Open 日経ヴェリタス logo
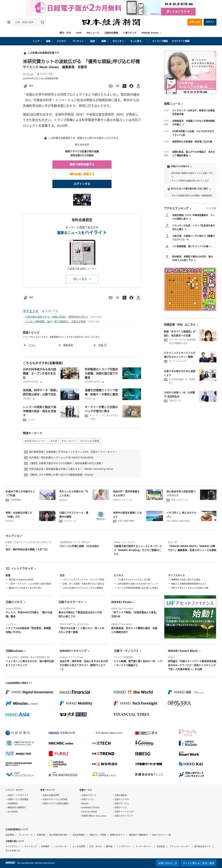The width and height of the screenshot is (222, 868). pos(179,703)
